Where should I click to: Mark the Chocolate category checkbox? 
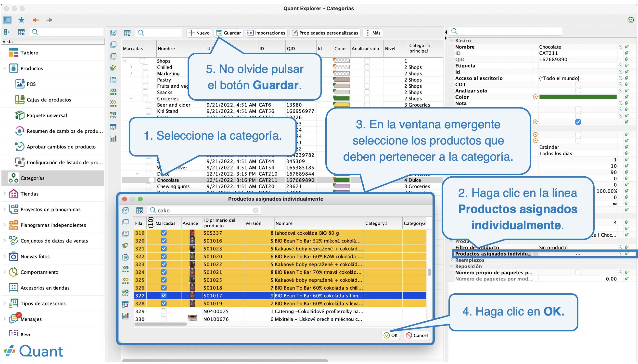(x=152, y=180)
